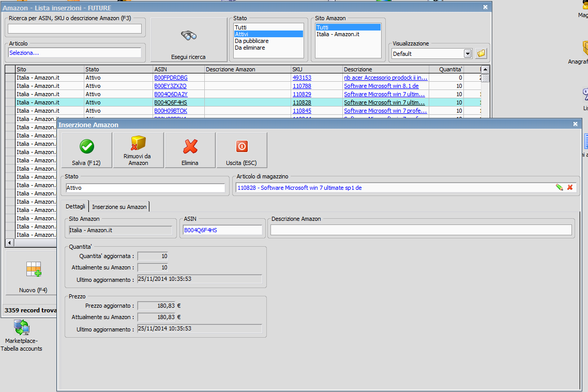Open the SKU link 110788
This screenshot has width=588, height=392.
301,86
